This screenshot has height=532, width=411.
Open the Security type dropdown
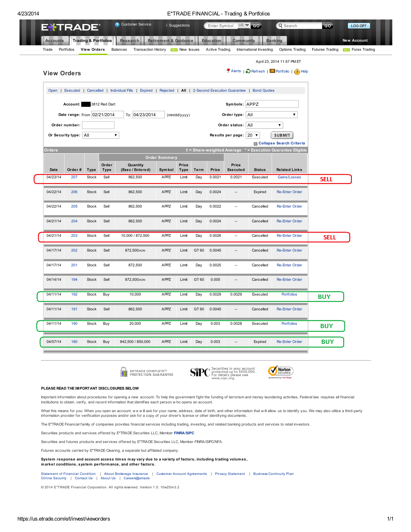pos(101,135)
